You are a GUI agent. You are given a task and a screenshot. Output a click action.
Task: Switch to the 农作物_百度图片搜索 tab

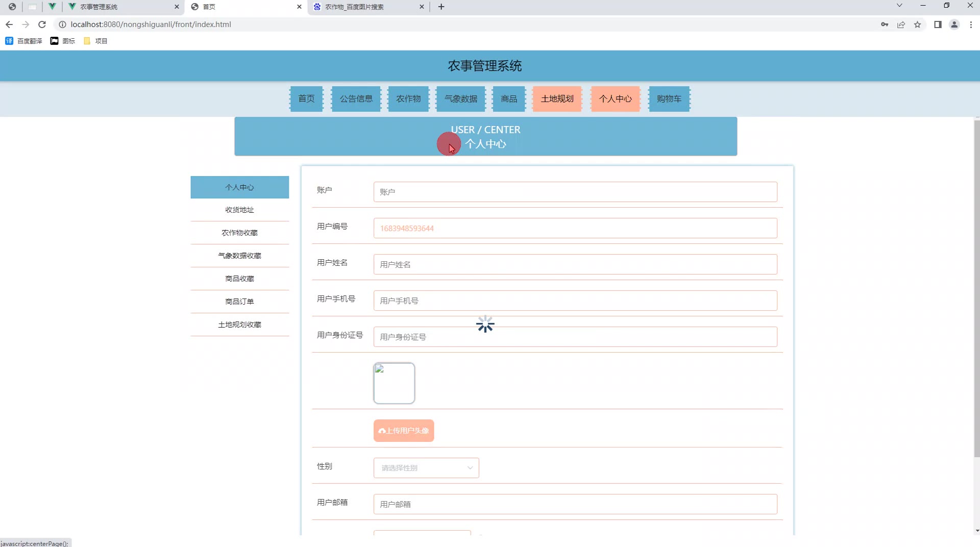[x=362, y=7]
